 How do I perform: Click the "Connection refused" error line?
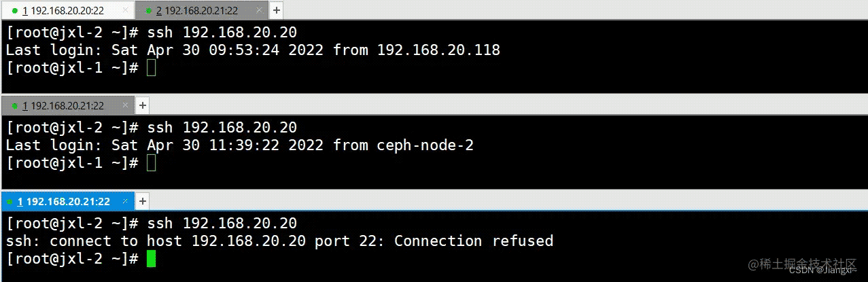coord(279,241)
